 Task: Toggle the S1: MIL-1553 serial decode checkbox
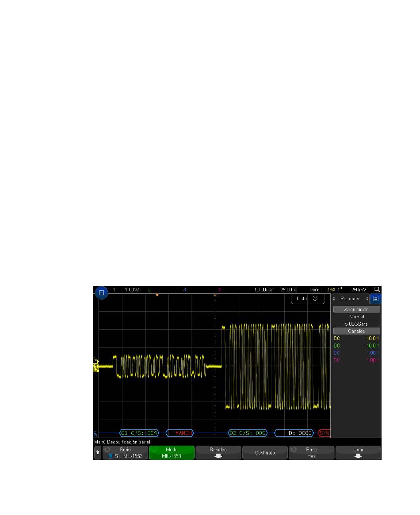click(x=111, y=456)
